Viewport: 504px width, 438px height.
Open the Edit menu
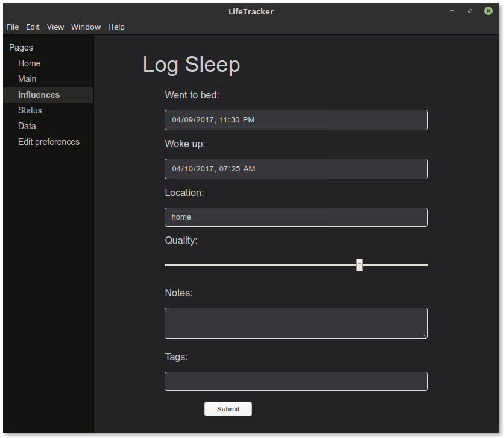coord(33,27)
